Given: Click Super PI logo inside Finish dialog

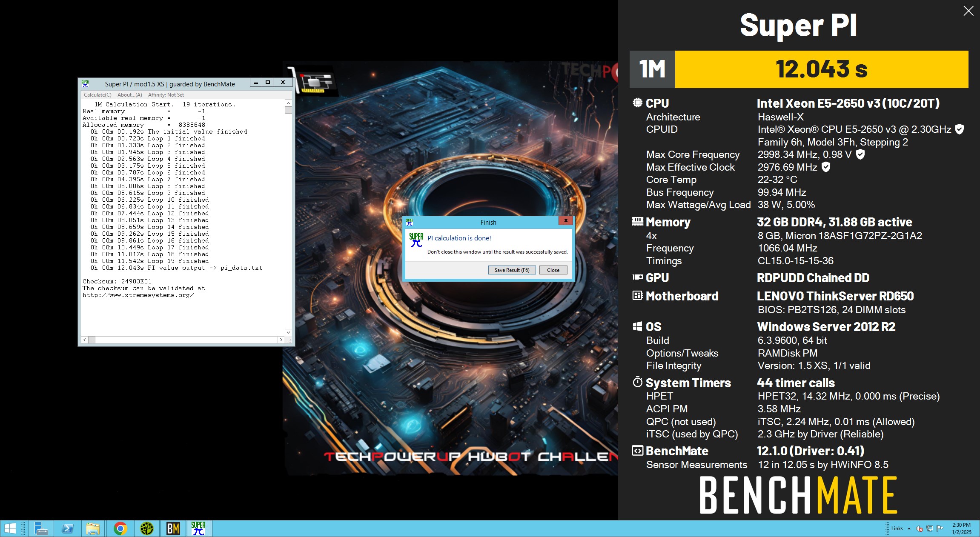Looking at the screenshot, I should tap(416, 240).
